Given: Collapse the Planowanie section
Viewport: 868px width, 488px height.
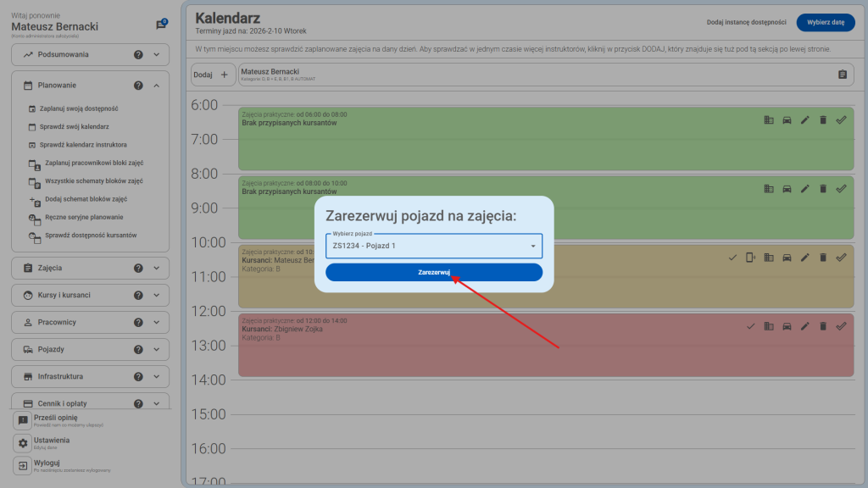Looking at the screenshot, I should pos(157,86).
